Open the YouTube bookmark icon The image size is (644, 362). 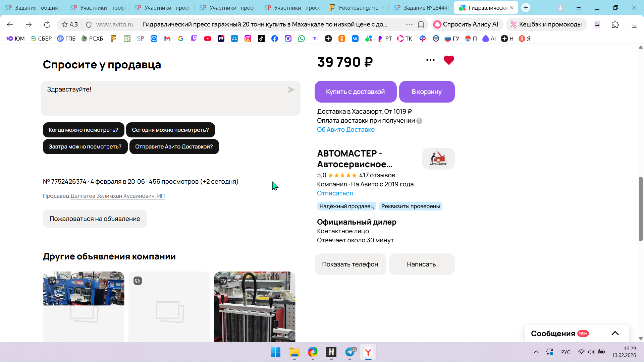(x=208, y=39)
